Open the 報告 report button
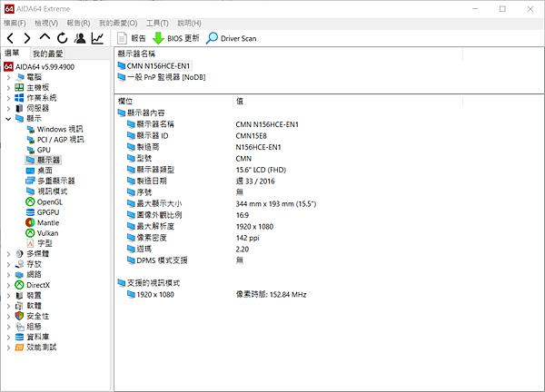This screenshot has width=545, height=392. coord(131,38)
